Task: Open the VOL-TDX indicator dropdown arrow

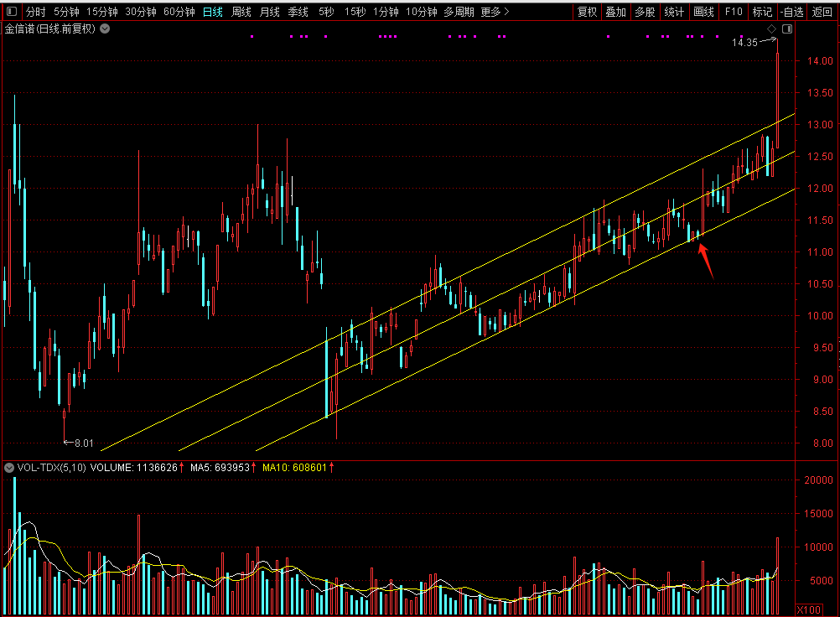Action: (9, 468)
